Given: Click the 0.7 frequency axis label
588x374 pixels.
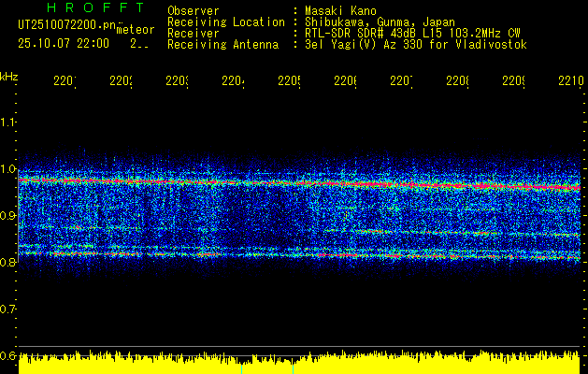Looking at the screenshot, I should [x=7, y=309].
